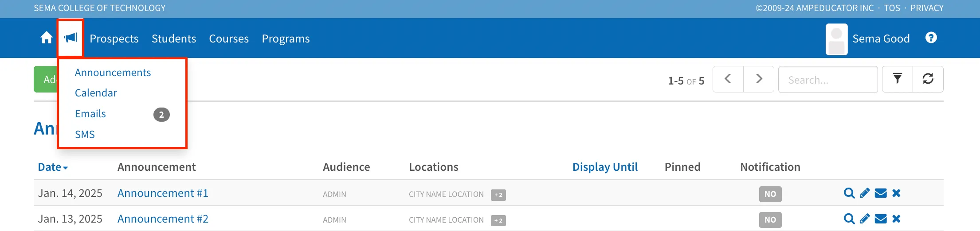Screen dimensions: 980x231
Task: Select Emails in the dropdown menu
Action: [x=90, y=114]
